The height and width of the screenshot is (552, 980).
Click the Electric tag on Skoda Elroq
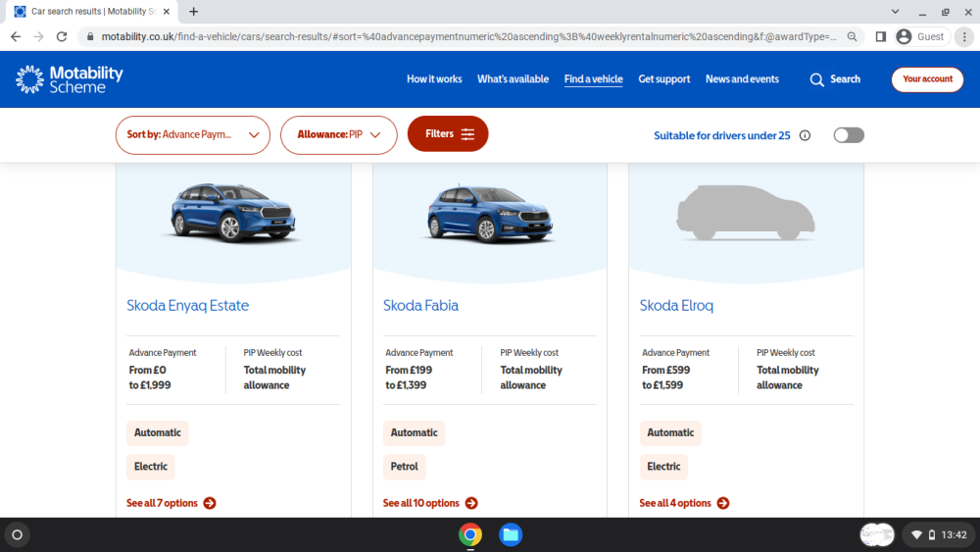coord(663,467)
